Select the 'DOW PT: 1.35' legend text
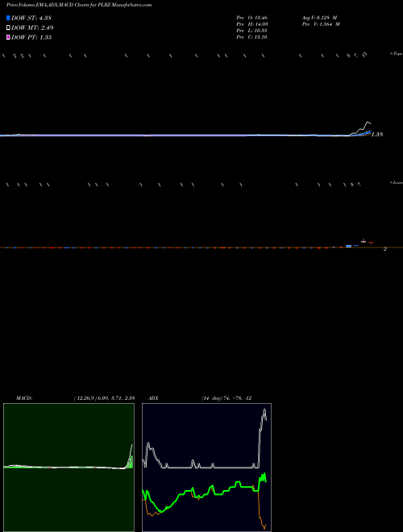The image size is (403, 532). click(31, 37)
